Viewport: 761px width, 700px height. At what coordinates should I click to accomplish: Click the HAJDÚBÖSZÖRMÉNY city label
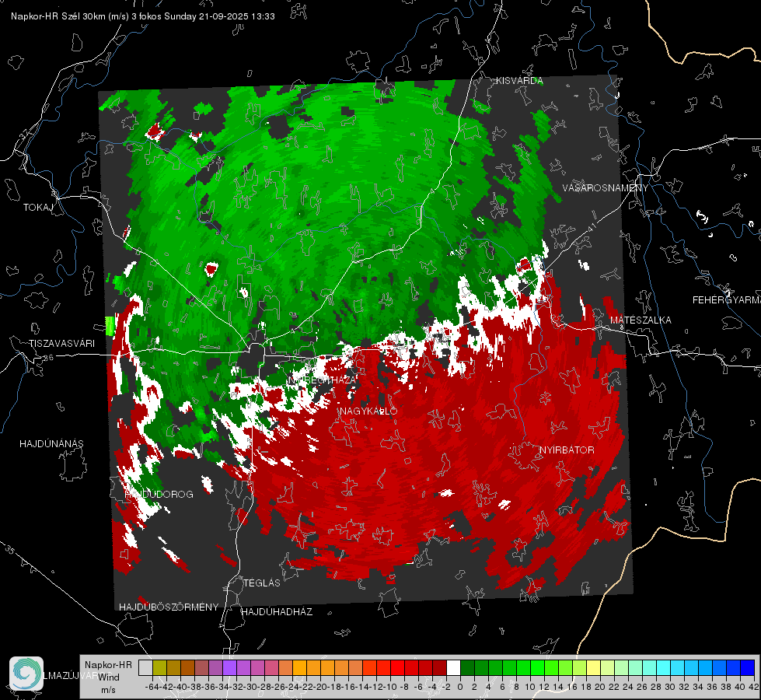click(x=169, y=607)
